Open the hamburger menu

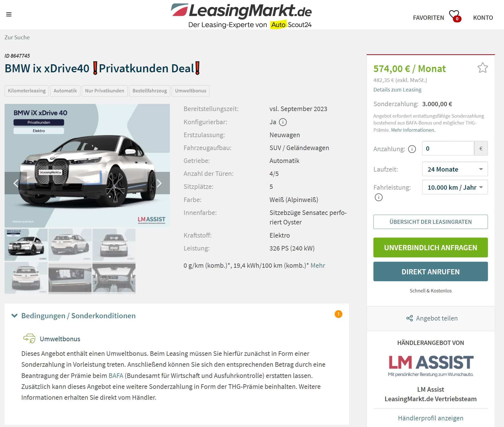click(9, 14)
